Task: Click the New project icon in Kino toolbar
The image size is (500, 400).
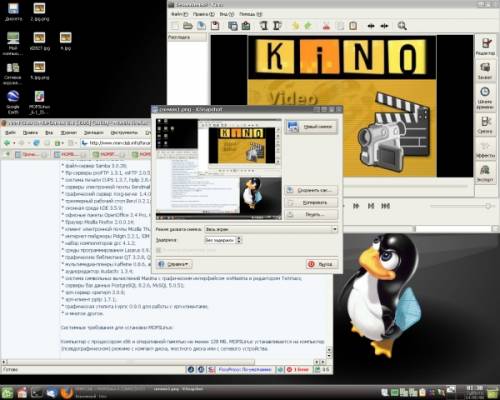Action: click(175, 26)
